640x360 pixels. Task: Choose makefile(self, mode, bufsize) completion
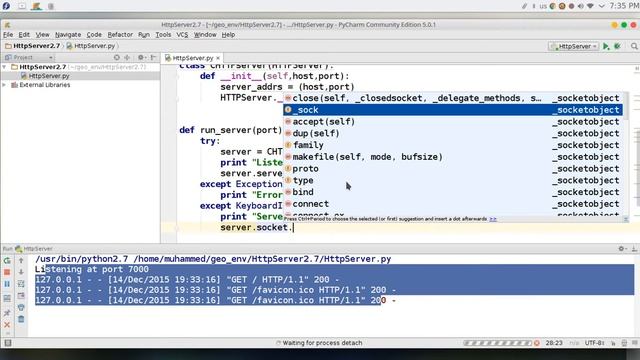tap(453, 157)
